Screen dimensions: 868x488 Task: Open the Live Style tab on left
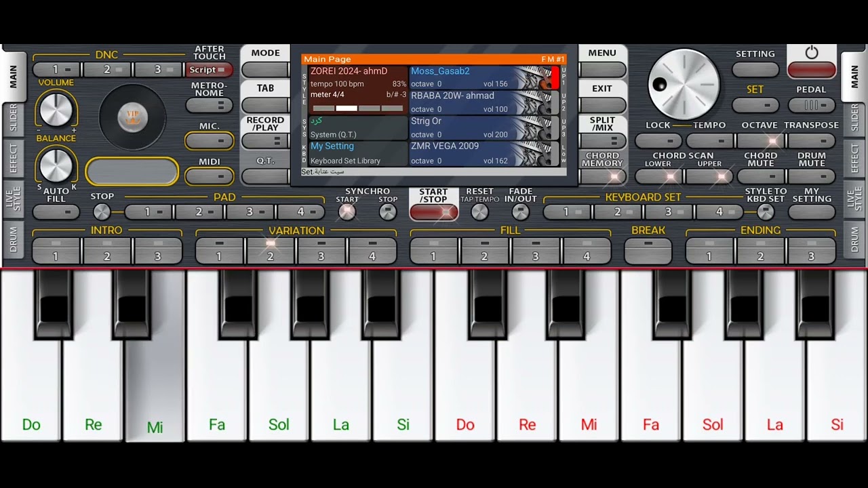[x=14, y=199]
